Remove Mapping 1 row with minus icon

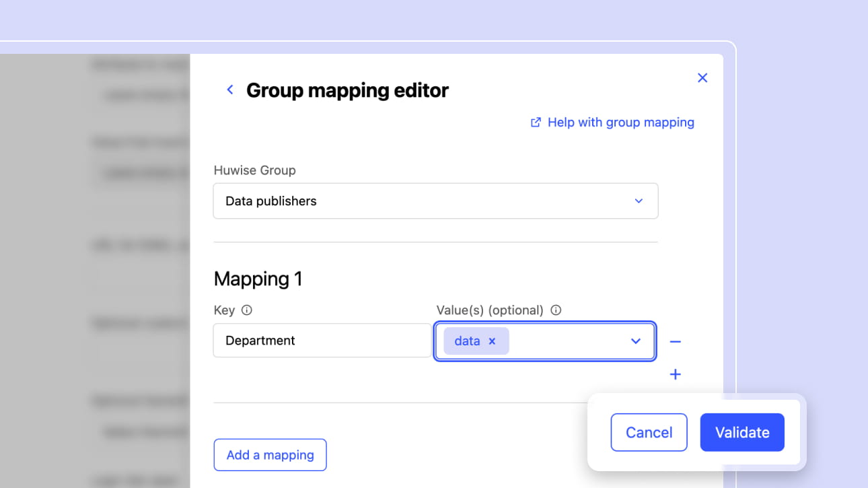coord(676,342)
